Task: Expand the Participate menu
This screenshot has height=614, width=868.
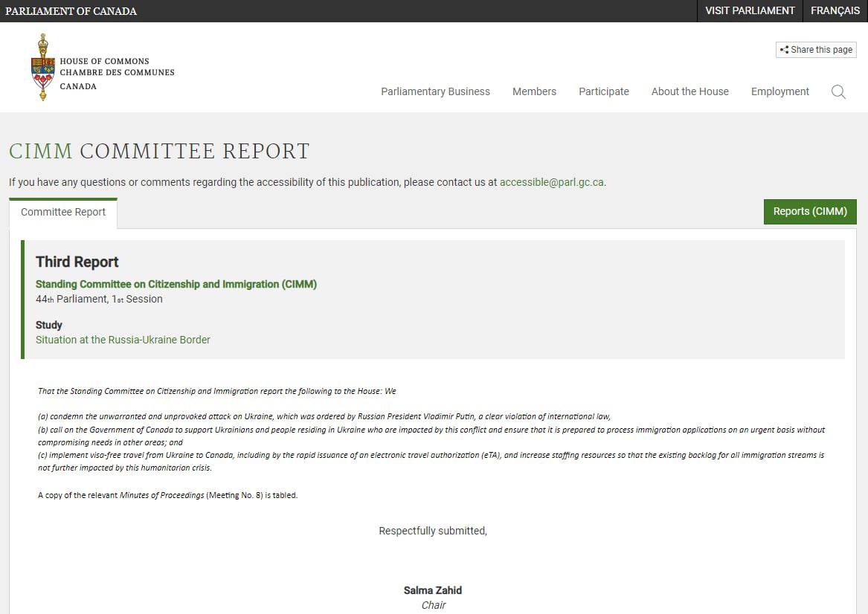Action: click(x=603, y=91)
